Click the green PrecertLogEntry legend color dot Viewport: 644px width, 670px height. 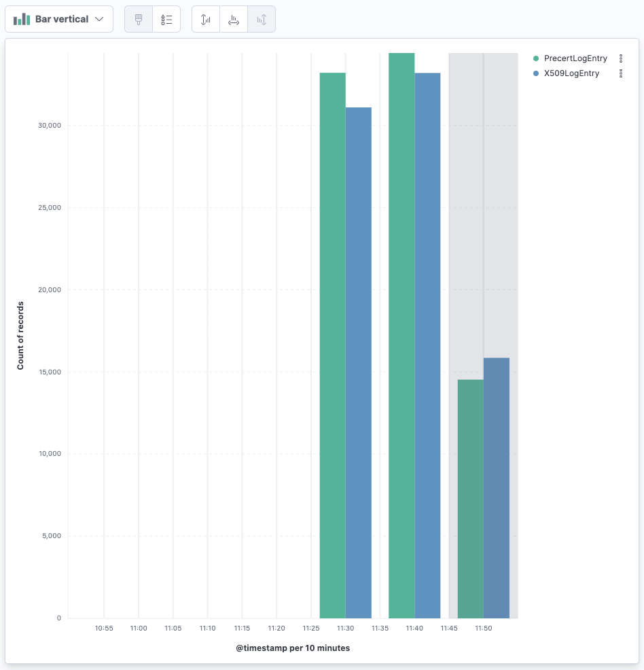537,59
